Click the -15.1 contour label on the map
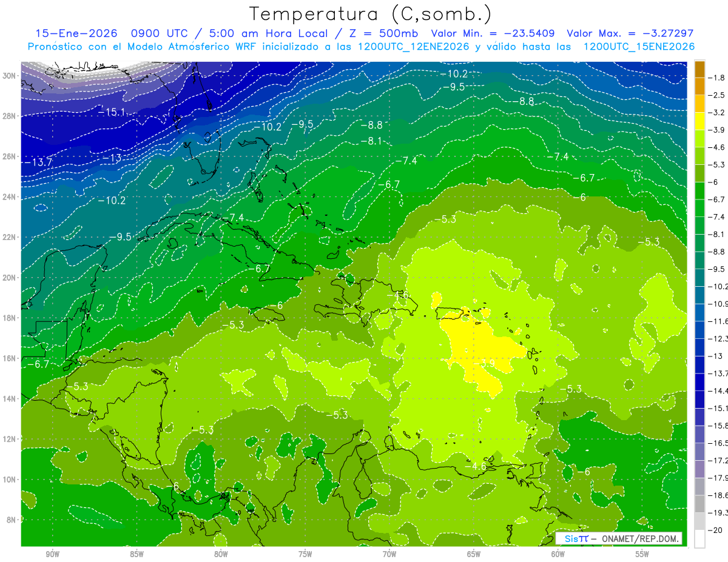Screen dimensions: 728x562 pos(111,112)
